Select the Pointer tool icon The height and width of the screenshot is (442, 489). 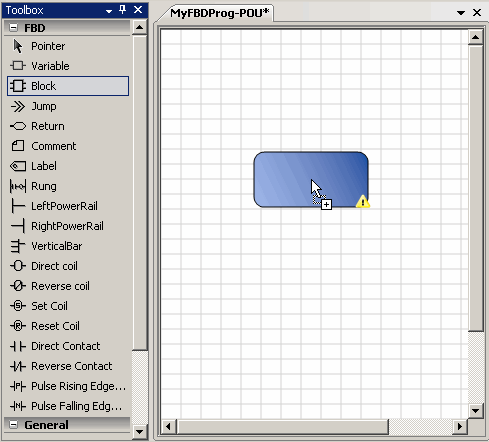point(18,46)
